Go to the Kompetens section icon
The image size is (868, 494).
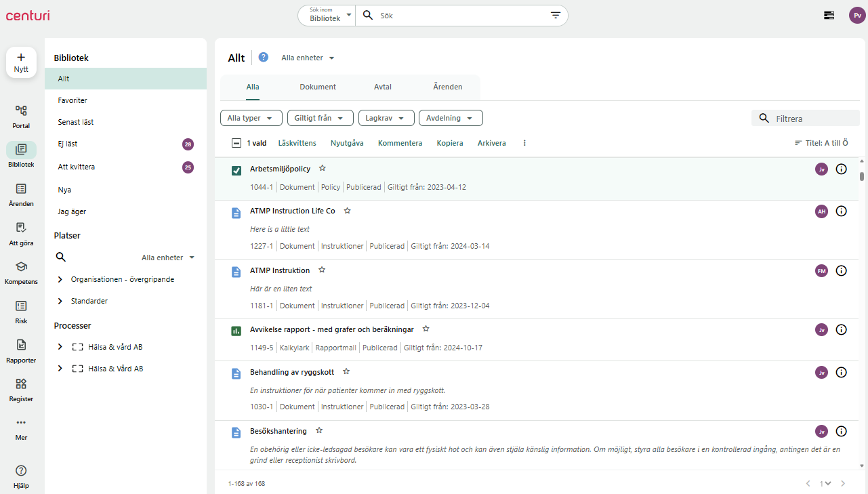pyautogui.click(x=21, y=267)
